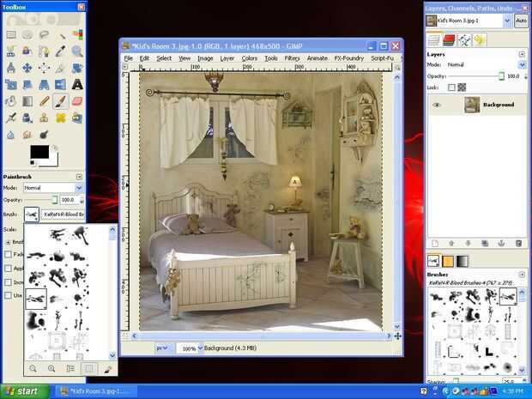This screenshot has width=532, height=399.
Task: Open the Script-Fu menu
Action: pyautogui.click(x=382, y=58)
